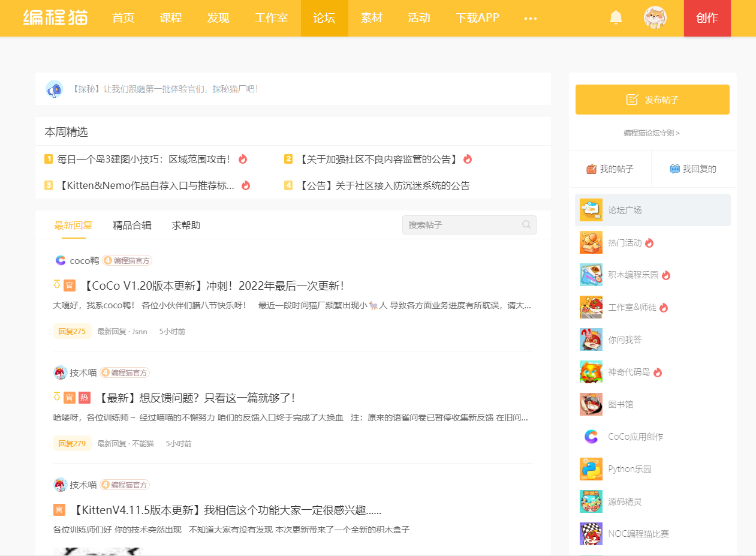Click the 热门活动 board icon
The image size is (756, 556).
(x=591, y=242)
